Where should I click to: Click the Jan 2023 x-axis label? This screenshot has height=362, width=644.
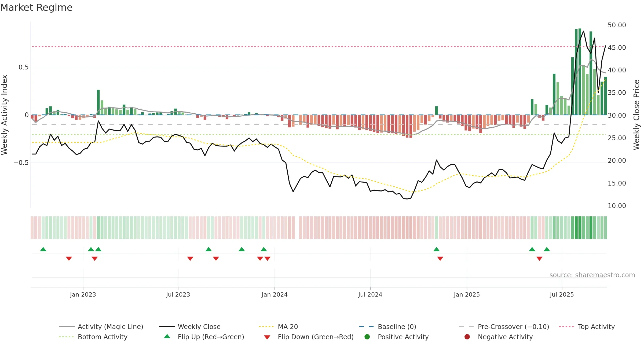(83, 294)
